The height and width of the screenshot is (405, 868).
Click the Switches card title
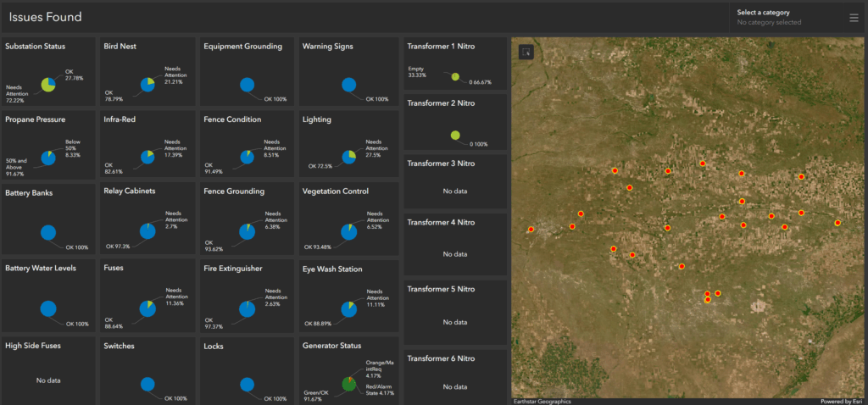(119, 346)
